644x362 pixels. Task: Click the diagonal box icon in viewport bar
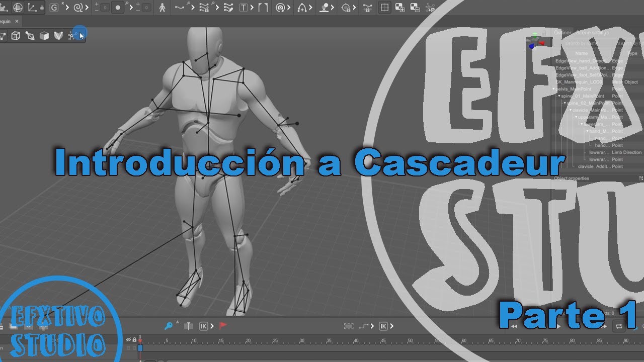point(30,36)
